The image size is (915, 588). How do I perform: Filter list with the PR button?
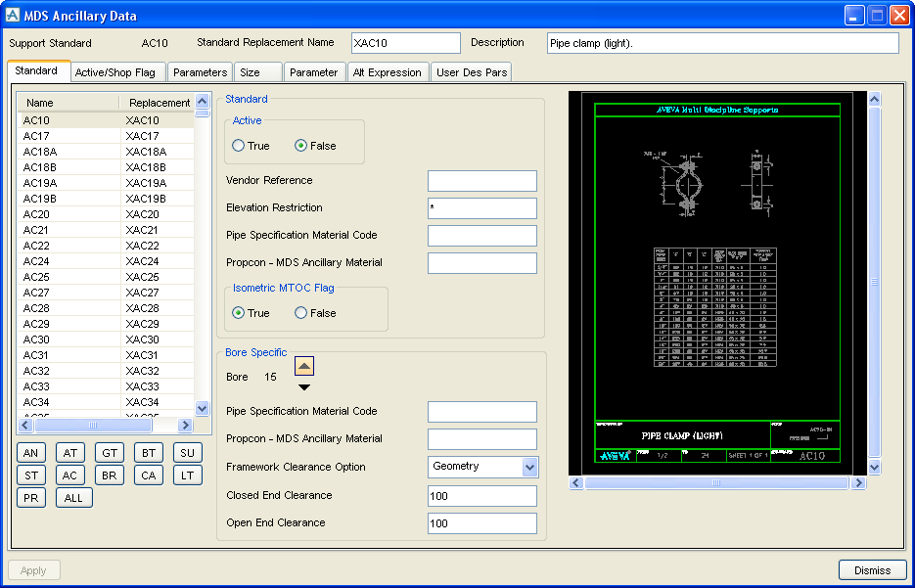pos(31,498)
